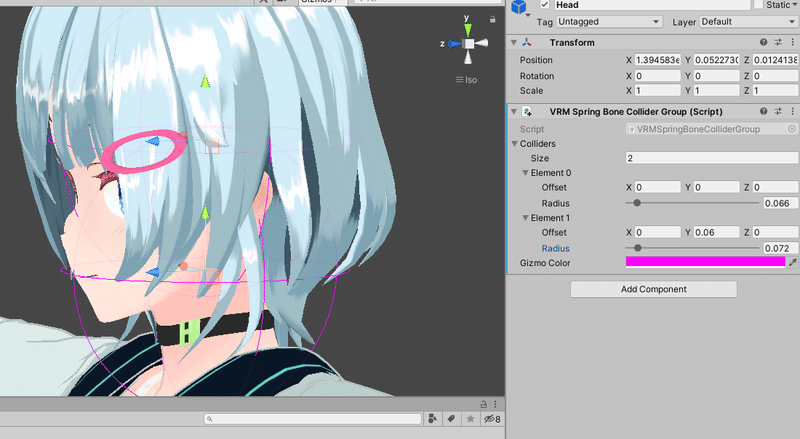Open the Layer dropdown showing Default
Image resolution: width=800 pixels, height=439 pixels.
(x=748, y=22)
